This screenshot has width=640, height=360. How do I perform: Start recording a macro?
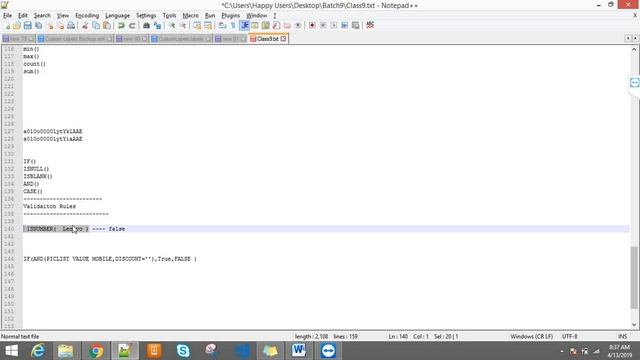click(312, 25)
